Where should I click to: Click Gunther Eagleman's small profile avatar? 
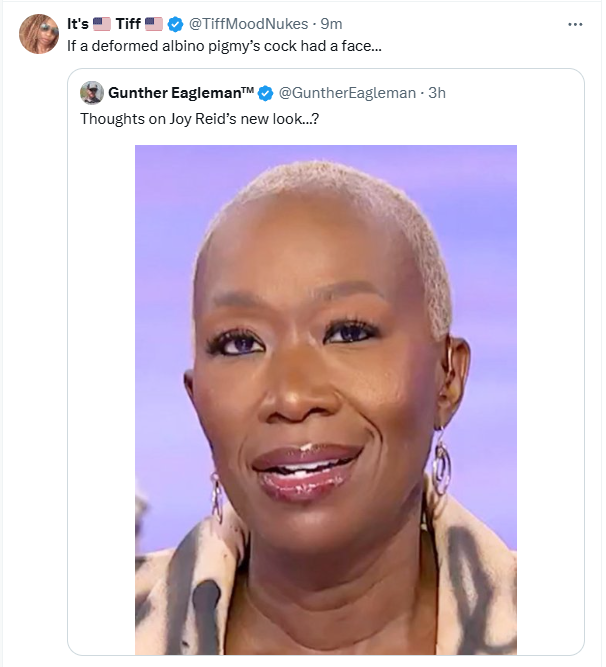(x=92, y=93)
